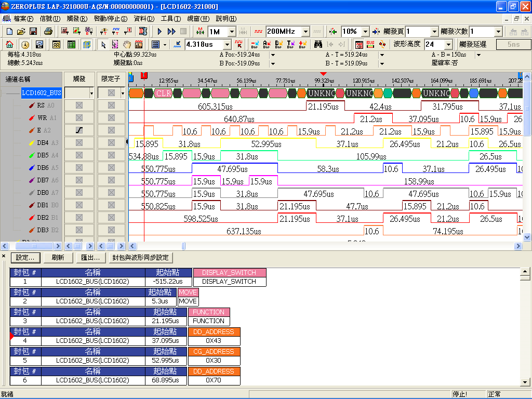Image resolution: width=532 pixels, height=399 pixels.
Task: Toggle the qualifier box for DB5 row
Action: (x=111, y=155)
